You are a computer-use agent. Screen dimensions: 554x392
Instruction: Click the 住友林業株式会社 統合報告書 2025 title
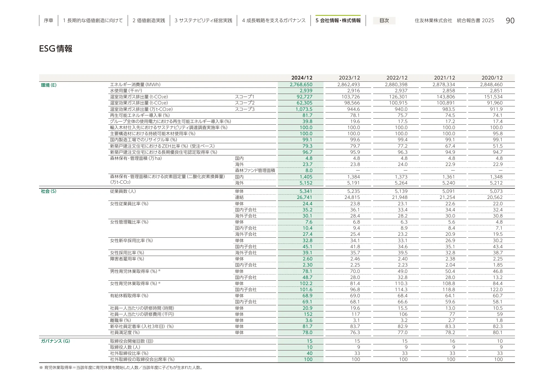454,21
